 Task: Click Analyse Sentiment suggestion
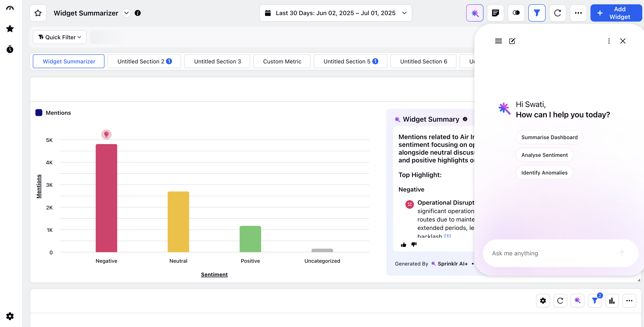click(545, 155)
